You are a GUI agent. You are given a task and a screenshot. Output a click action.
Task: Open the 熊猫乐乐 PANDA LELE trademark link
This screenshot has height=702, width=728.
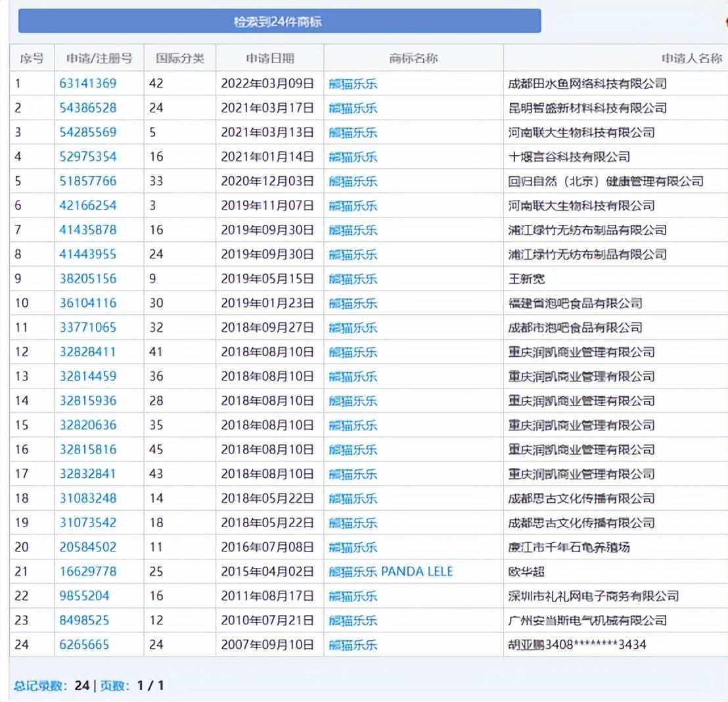pyautogui.click(x=391, y=571)
